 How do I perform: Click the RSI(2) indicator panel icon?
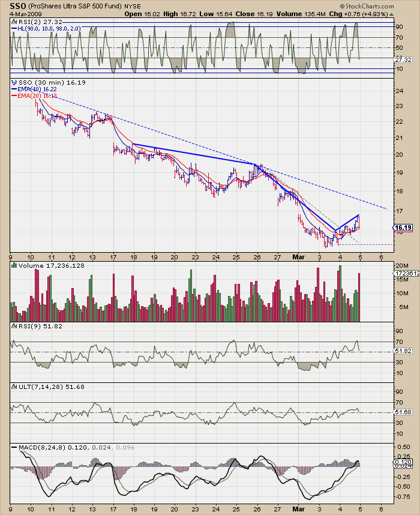click(14, 22)
